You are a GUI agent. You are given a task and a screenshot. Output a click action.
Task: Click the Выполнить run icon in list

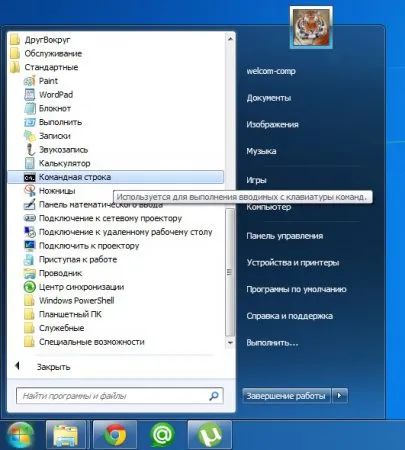click(29, 122)
